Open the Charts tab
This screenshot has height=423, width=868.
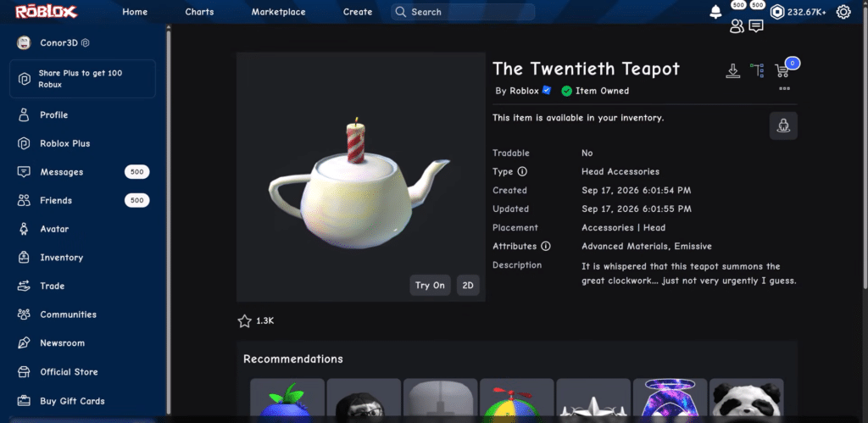[199, 12]
